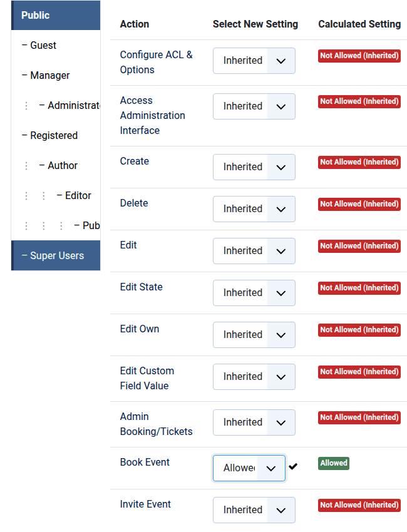Select the Author group
407x532 pixels.
click(x=63, y=165)
